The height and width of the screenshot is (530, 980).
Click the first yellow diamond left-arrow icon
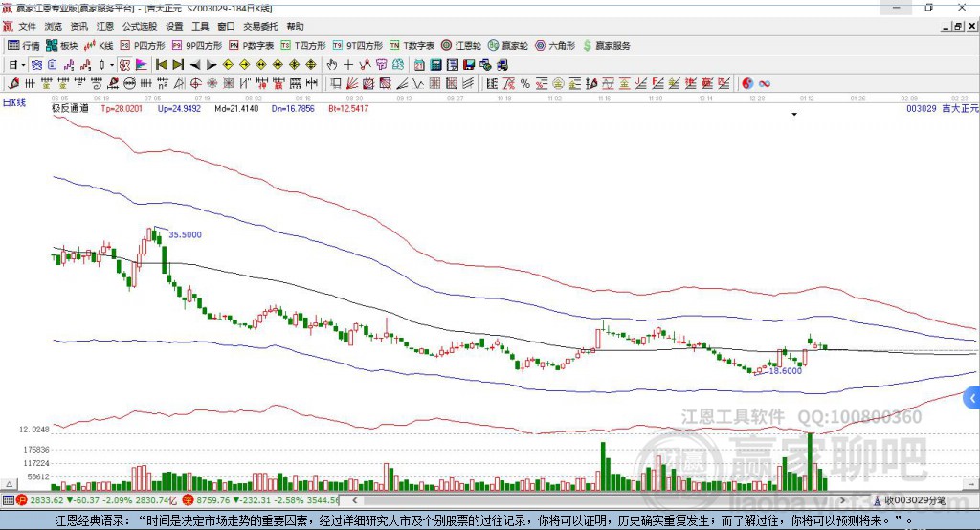click(x=228, y=65)
